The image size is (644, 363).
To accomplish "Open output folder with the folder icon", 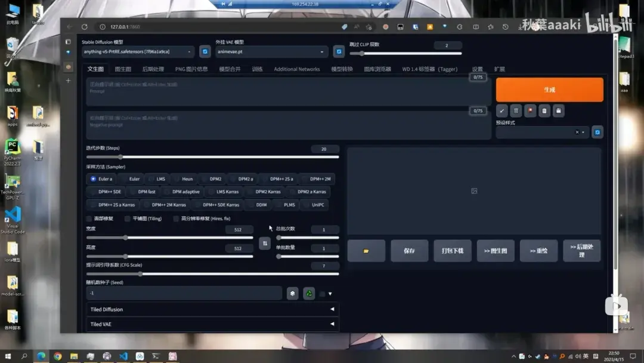I will pos(366,251).
